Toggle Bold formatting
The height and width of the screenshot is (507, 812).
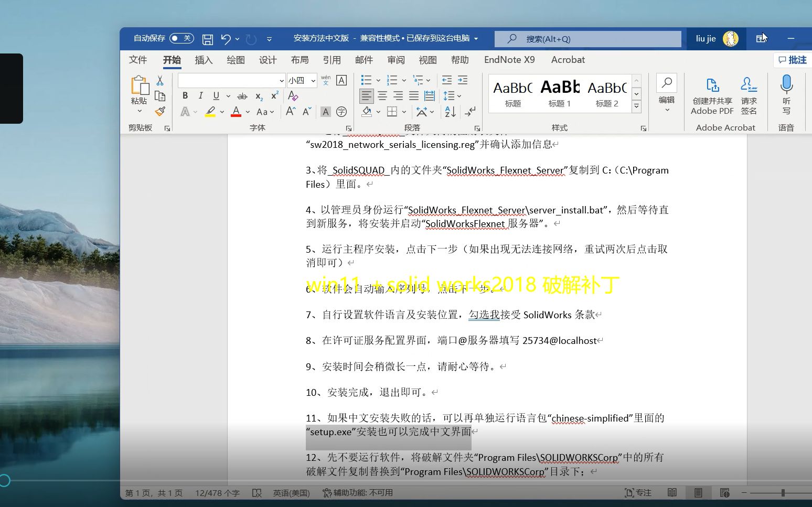185,96
